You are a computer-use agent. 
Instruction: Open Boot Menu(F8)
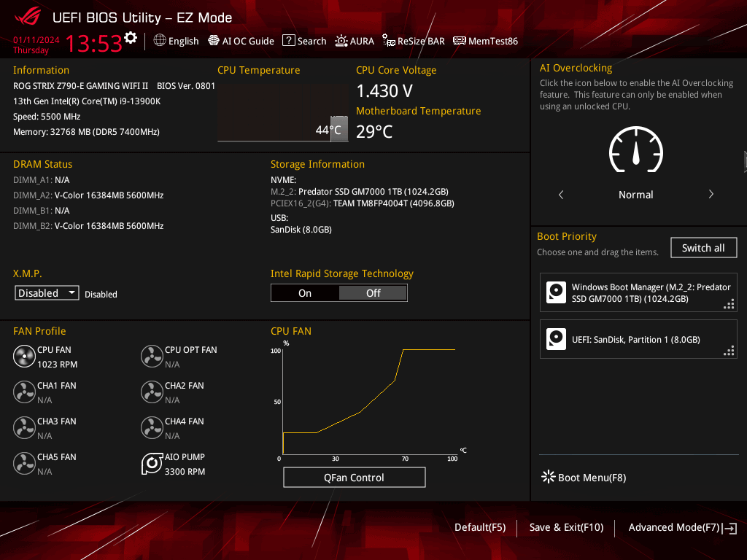point(584,477)
